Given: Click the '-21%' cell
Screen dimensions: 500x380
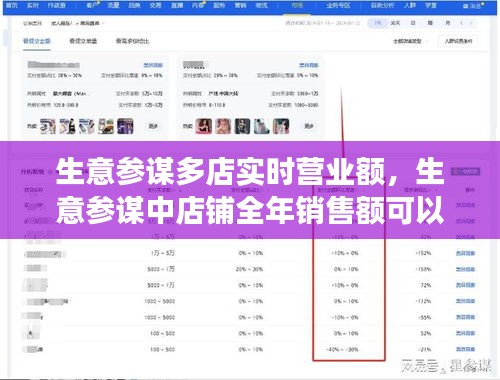Looking at the screenshot, I should pos(425,349).
